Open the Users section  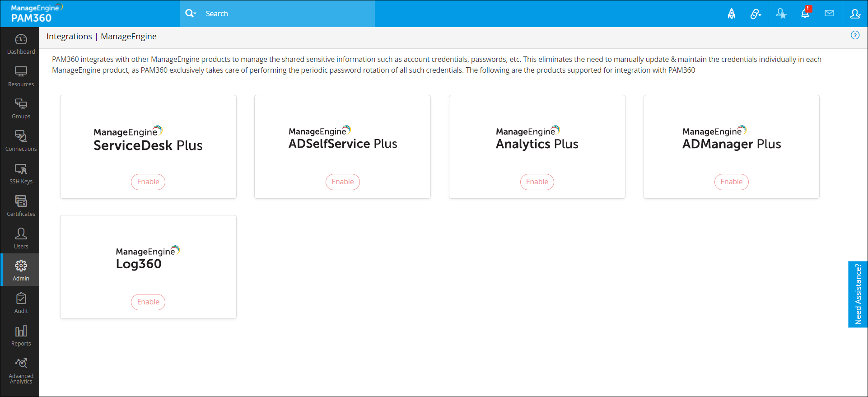[x=21, y=238]
